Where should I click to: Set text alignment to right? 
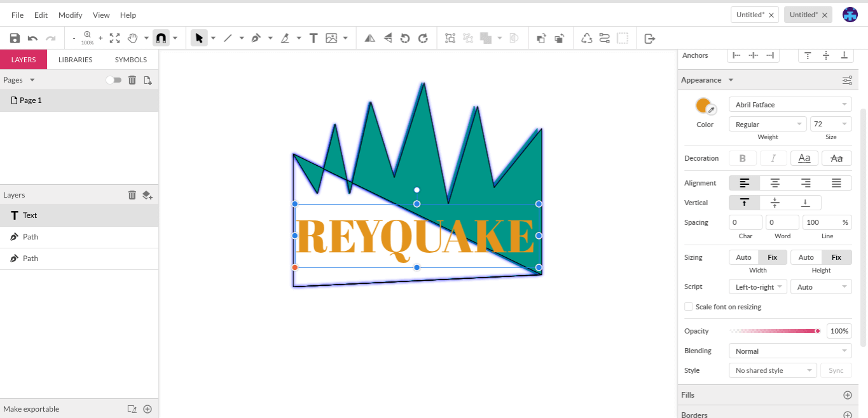[x=806, y=183]
